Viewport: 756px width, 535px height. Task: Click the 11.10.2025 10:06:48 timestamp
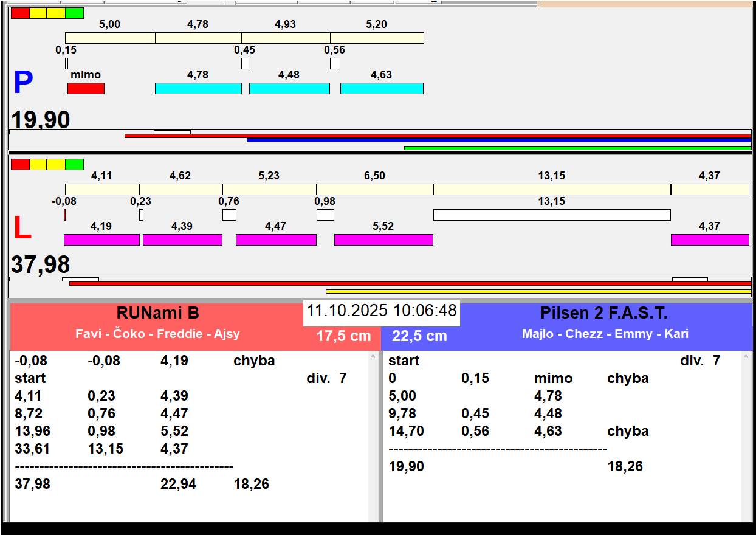coord(381,311)
